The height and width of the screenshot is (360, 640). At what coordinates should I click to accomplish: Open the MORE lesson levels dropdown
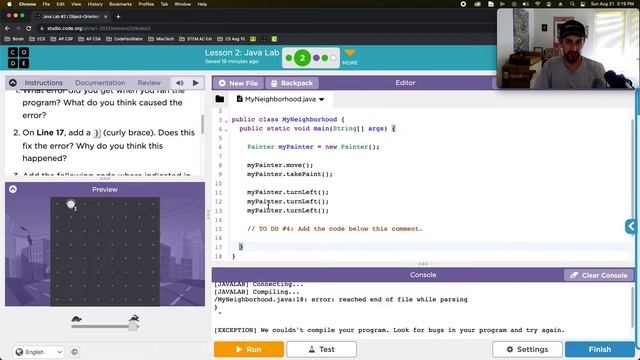click(x=350, y=58)
